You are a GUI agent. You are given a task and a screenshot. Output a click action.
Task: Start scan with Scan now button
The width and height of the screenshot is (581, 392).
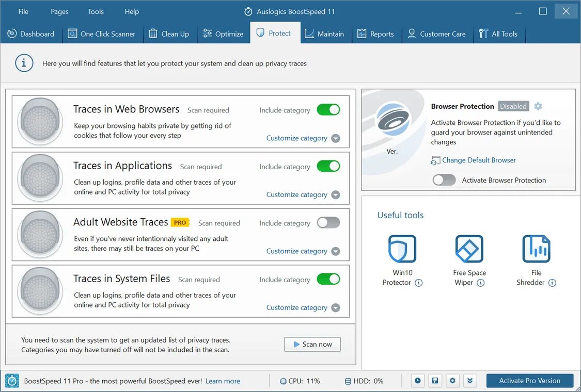pos(312,344)
